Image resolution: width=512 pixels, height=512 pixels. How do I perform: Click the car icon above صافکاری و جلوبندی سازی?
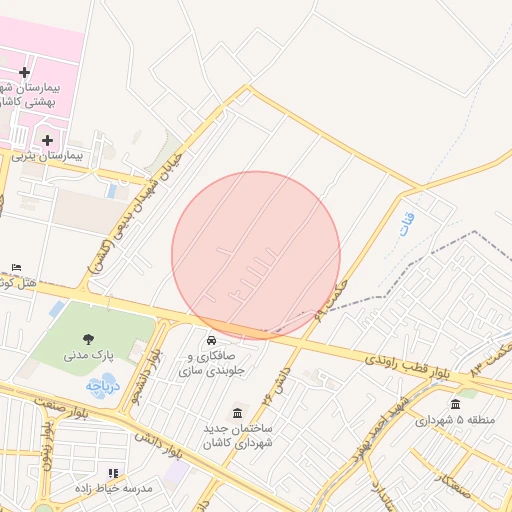point(211,340)
